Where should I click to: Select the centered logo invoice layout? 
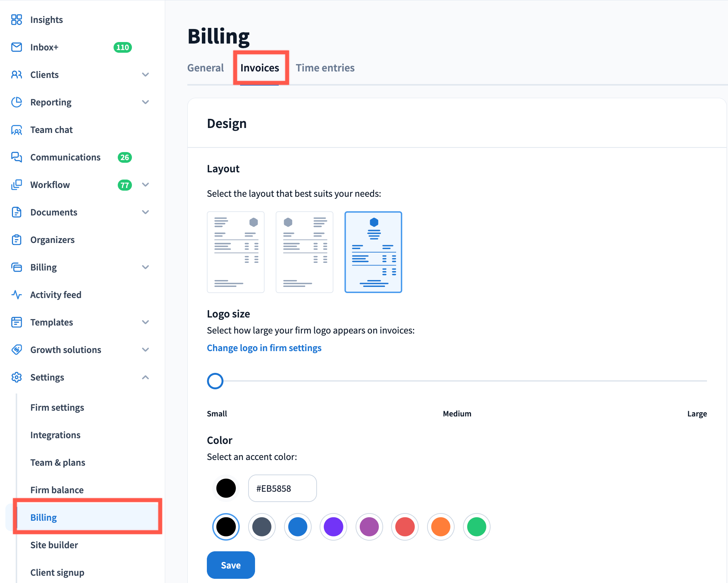coord(373,252)
